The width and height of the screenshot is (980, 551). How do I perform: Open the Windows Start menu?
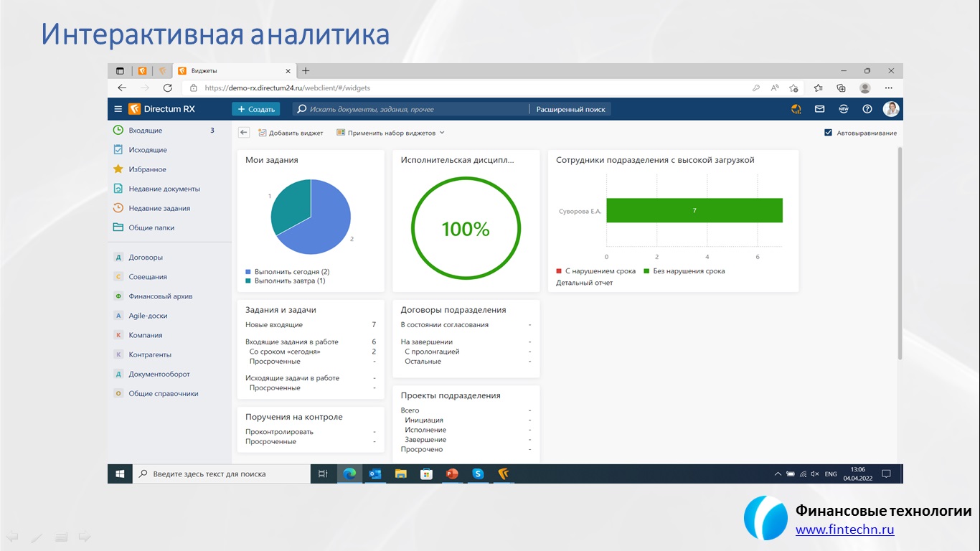(x=120, y=474)
